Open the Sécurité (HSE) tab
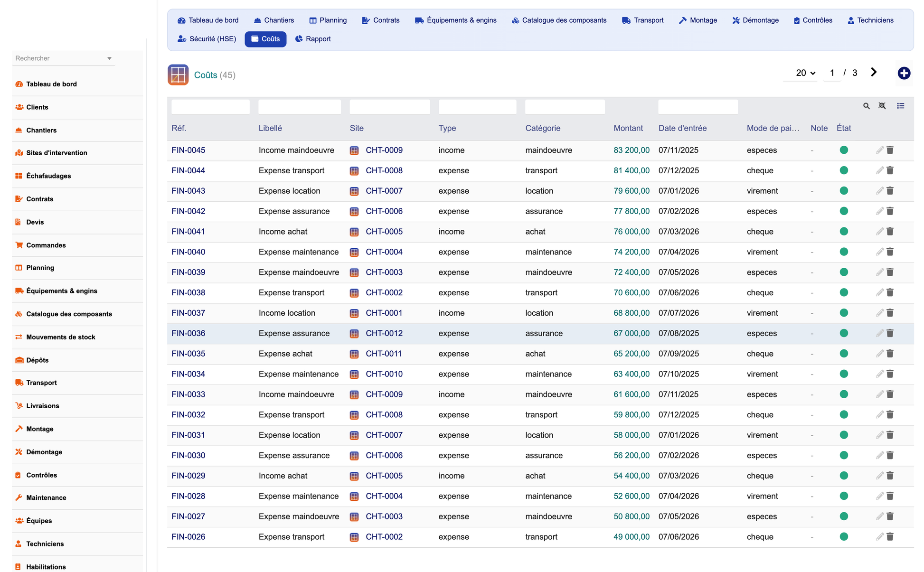Viewport: 924px width, 572px height. tap(207, 39)
